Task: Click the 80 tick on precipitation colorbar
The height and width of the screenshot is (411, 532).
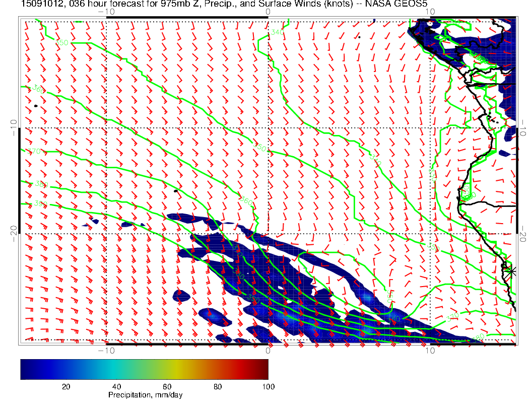Action: (x=218, y=387)
